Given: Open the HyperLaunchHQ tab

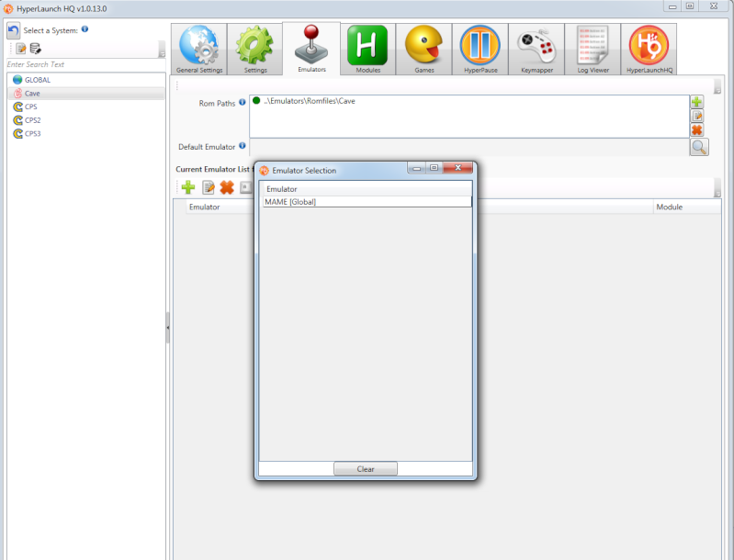Looking at the screenshot, I should tap(649, 50).
